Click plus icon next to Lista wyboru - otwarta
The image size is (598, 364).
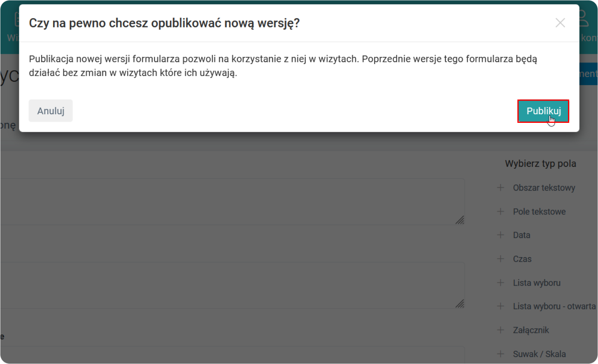point(501,306)
